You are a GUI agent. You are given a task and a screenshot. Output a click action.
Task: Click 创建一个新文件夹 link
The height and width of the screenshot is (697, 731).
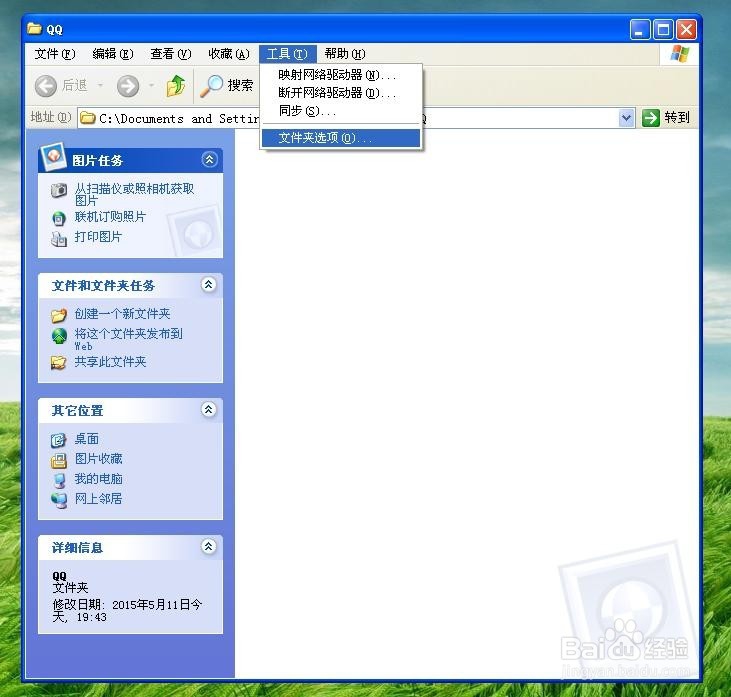pos(122,314)
